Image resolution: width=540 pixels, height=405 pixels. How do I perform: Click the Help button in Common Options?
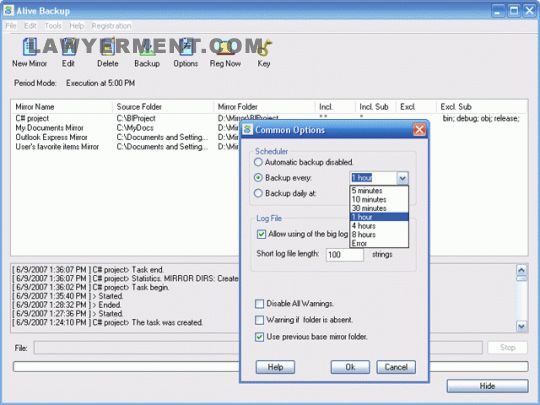tap(275, 367)
